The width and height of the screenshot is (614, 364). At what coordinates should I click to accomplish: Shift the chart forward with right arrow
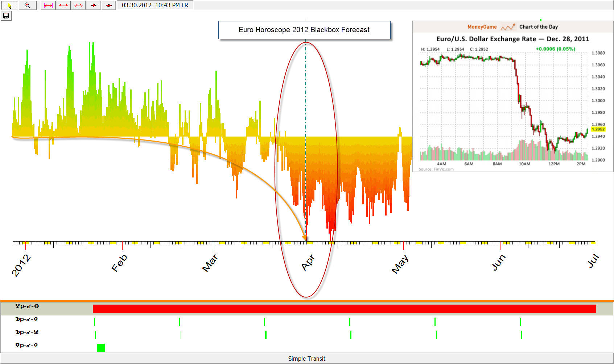coord(93,5)
